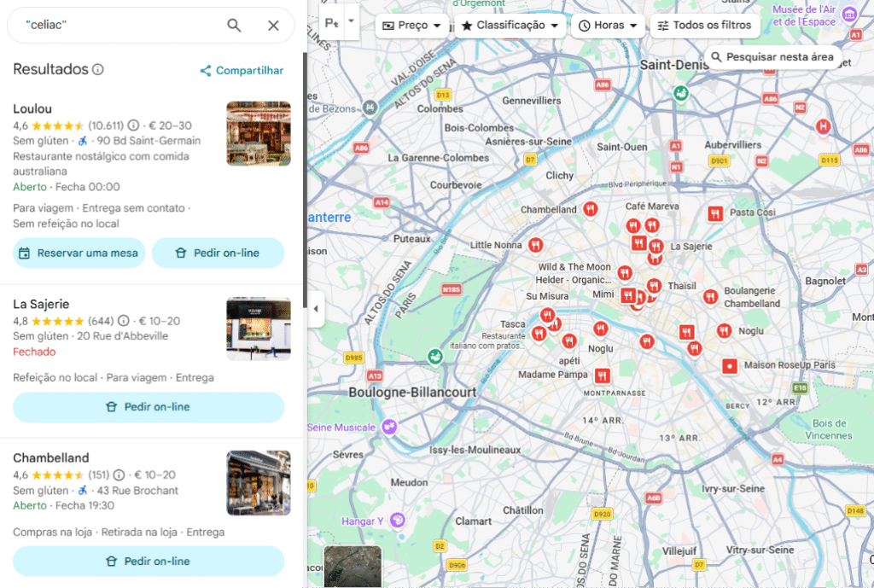The height and width of the screenshot is (588, 874).
Task: Open the Chambelland result title
Action: coord(50,458)
